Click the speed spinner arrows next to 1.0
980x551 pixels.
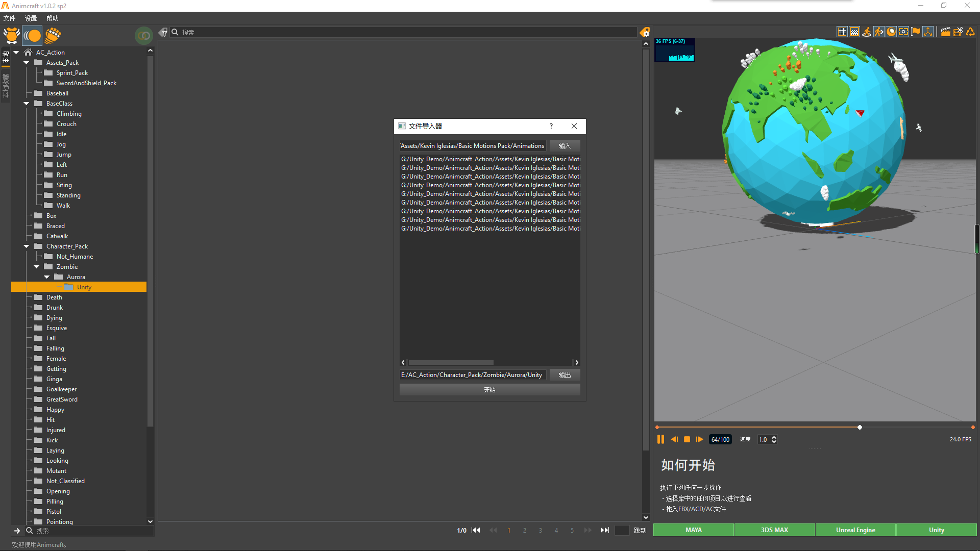click(774, 439)
